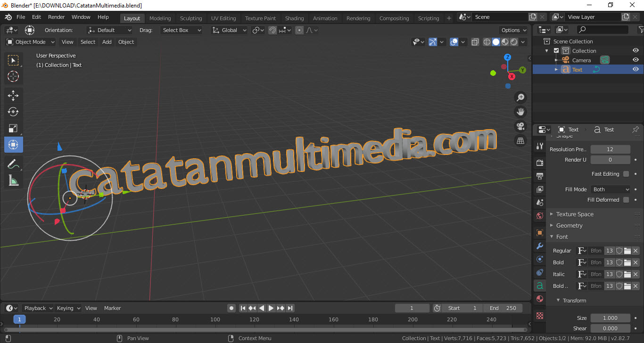Open Options dropdown in viewport header
This screenshot has height=343, width=644.
click(x=513, y=30)
